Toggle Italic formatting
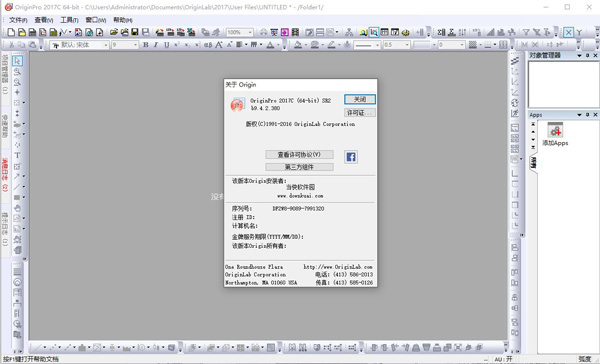600x364 pixels. (156, 45)
